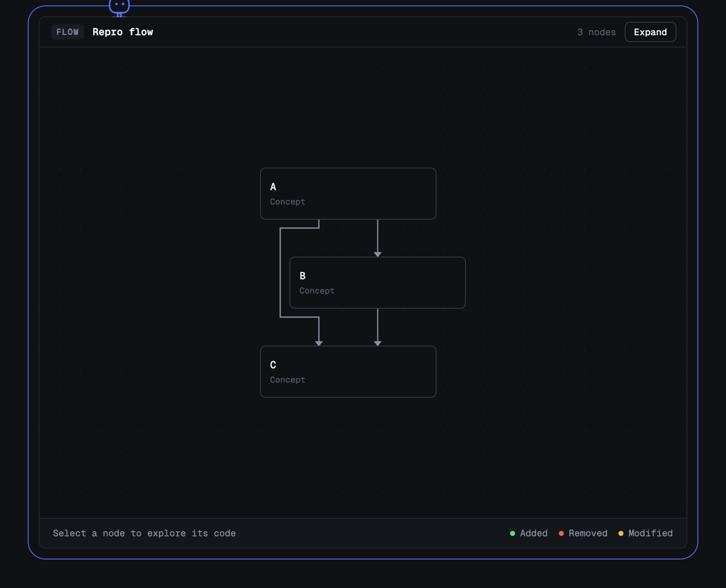
Task: Click the Select a node hint text
Action: [144, 533]
